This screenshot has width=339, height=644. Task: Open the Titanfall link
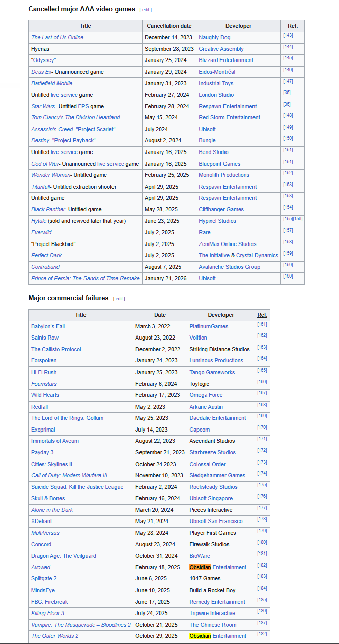point(40,187)
